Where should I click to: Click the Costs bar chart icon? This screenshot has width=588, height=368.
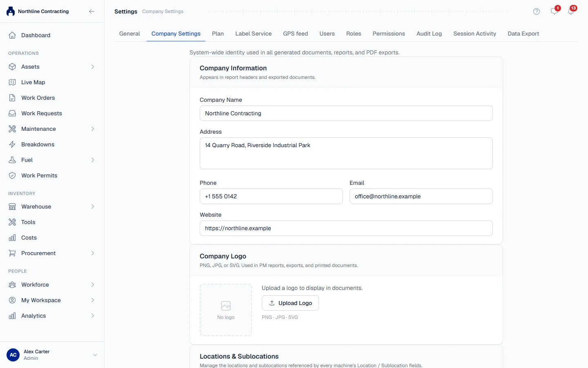point(12,238)
